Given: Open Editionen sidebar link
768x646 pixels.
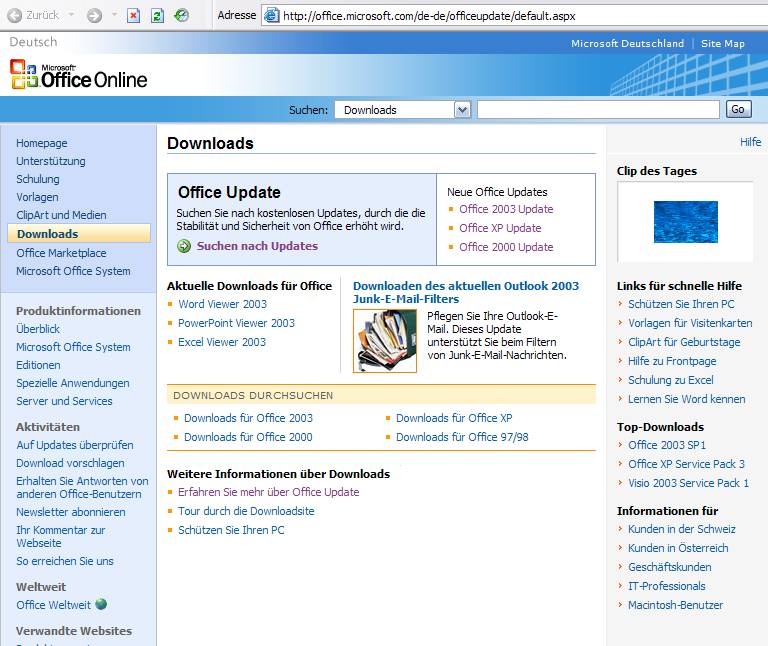Looking at the screenshot, I should (x=38, y=365).
